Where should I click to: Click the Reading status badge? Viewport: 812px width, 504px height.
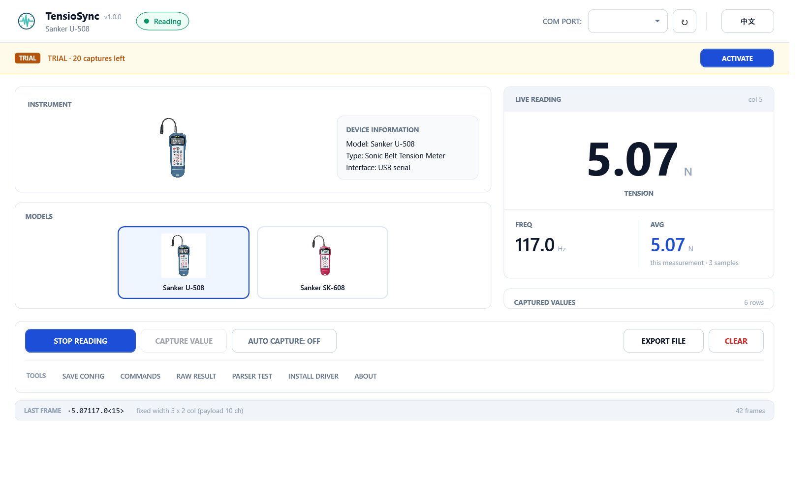(162, 21)
